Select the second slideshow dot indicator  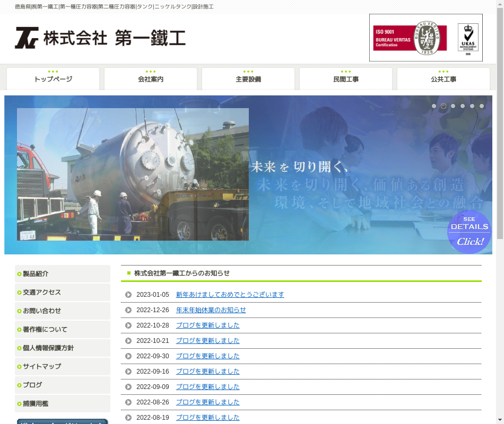coord(444,106)
